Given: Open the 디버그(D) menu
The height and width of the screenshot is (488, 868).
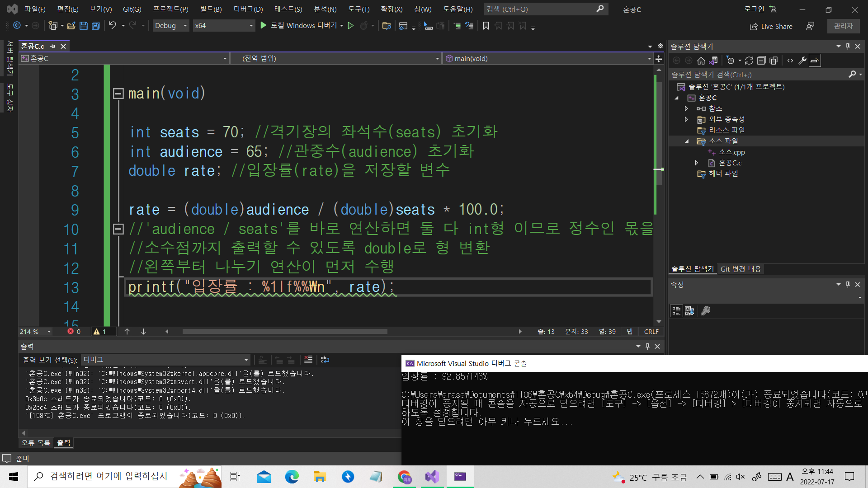Looking at the screenshot, I should (x=248, y=9).
